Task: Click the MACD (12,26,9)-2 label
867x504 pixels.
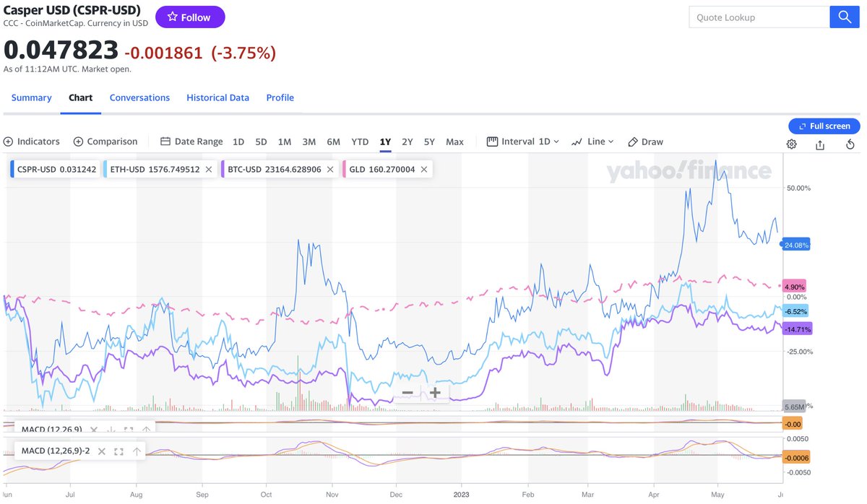Action: pyautogui.click(x=56, y=451)
